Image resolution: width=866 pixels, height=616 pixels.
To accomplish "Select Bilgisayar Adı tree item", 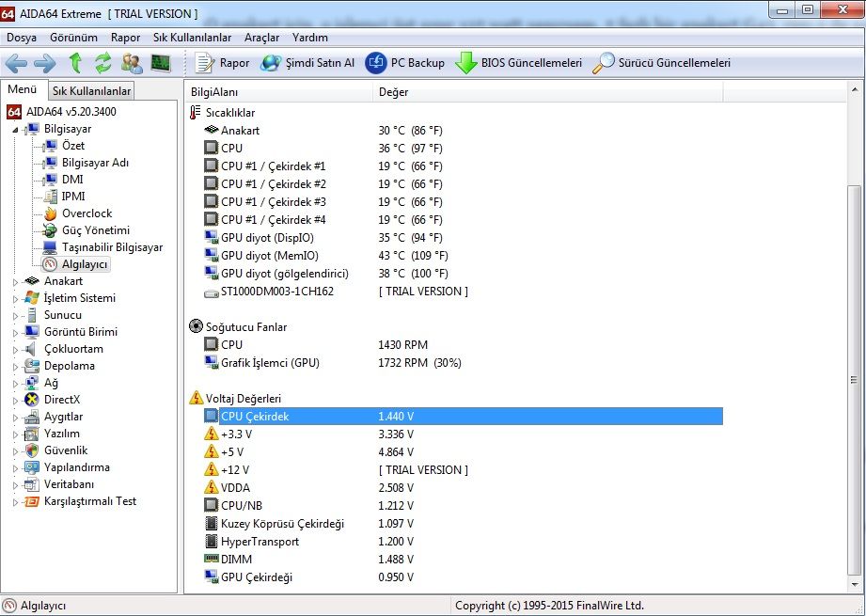I will click(95, 163).
